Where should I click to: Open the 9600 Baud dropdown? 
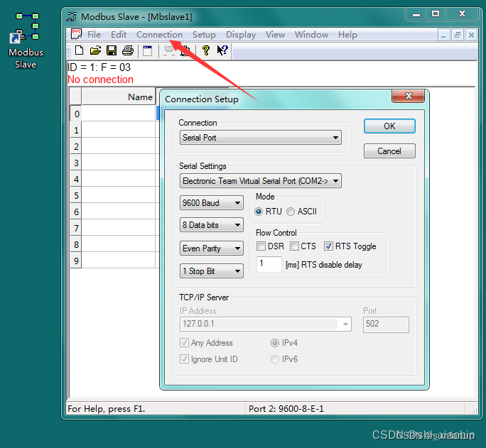coord(212,203)
